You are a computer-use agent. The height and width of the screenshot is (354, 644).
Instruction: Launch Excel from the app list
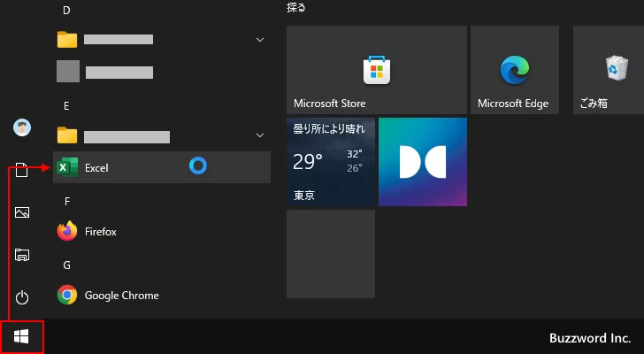162,167
